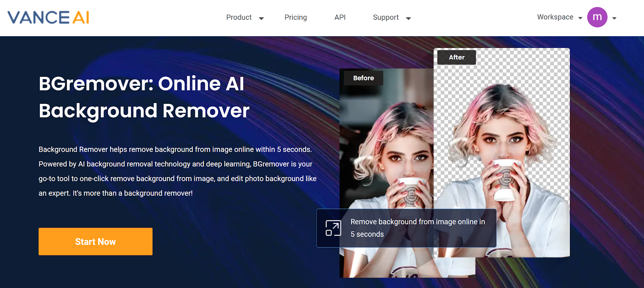
Task: Click the 'BGremover: Online AI Background Remover' heading
Action: [x=144, y=97]
